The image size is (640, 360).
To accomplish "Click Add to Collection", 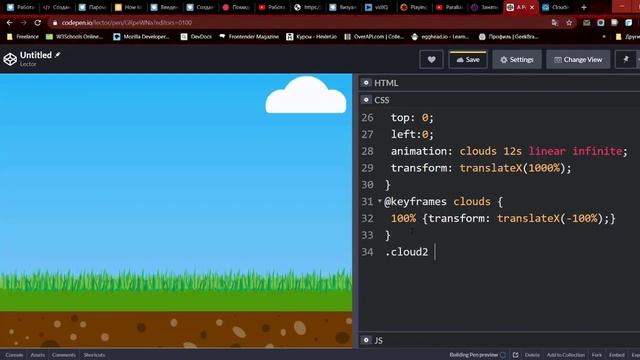I will pos(565,355).
